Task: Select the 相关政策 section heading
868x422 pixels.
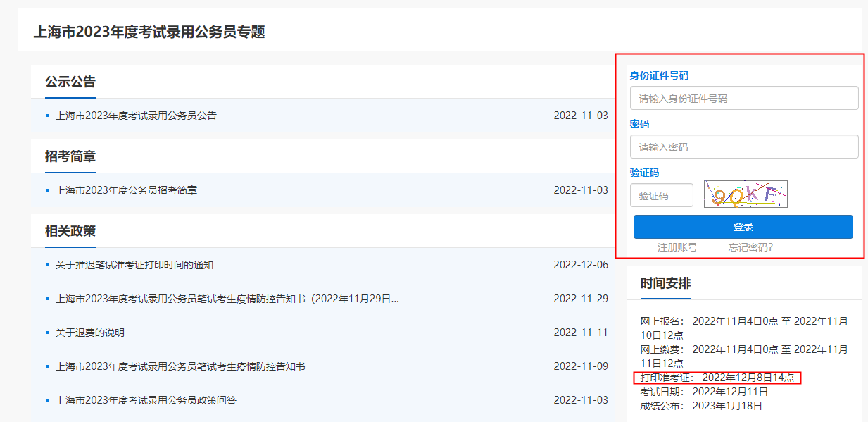Action: coord(70,231)
